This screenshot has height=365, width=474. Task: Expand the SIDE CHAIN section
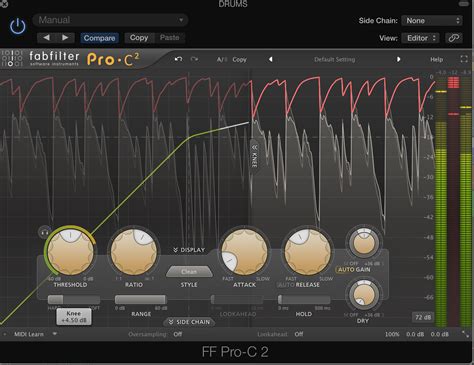click(189, 322)
